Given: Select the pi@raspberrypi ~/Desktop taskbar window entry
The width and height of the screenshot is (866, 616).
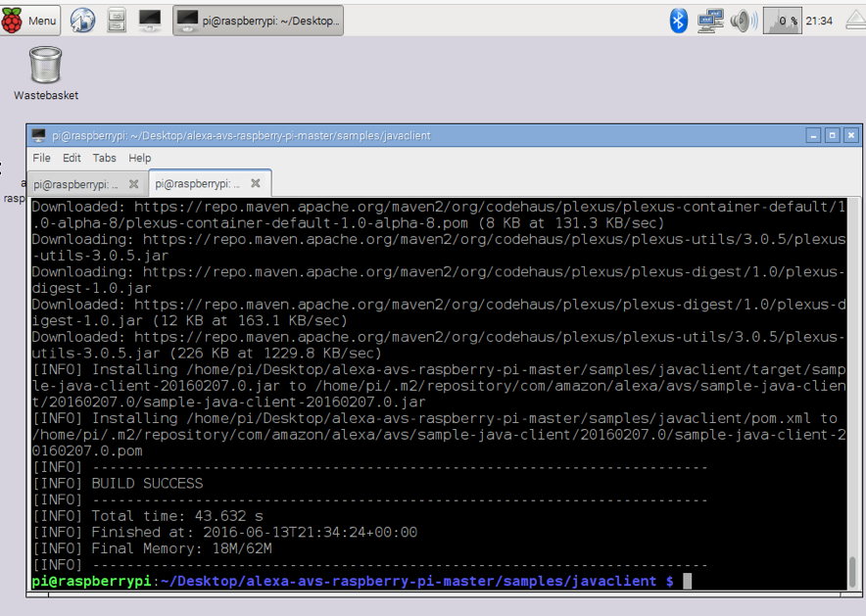Looking at the screenshot, I should point(258,21).
